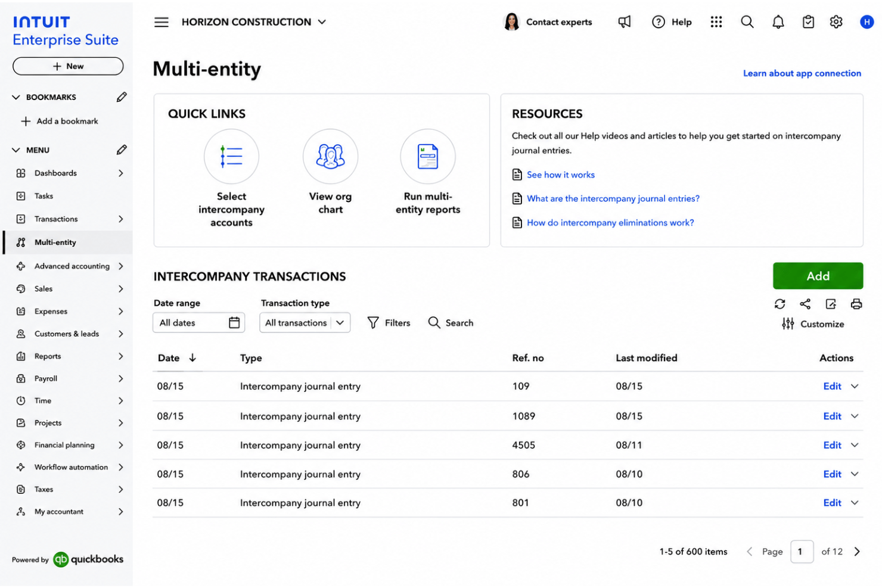Open notifications bell
Screen dimensions: 882x588
click(778, 22)
